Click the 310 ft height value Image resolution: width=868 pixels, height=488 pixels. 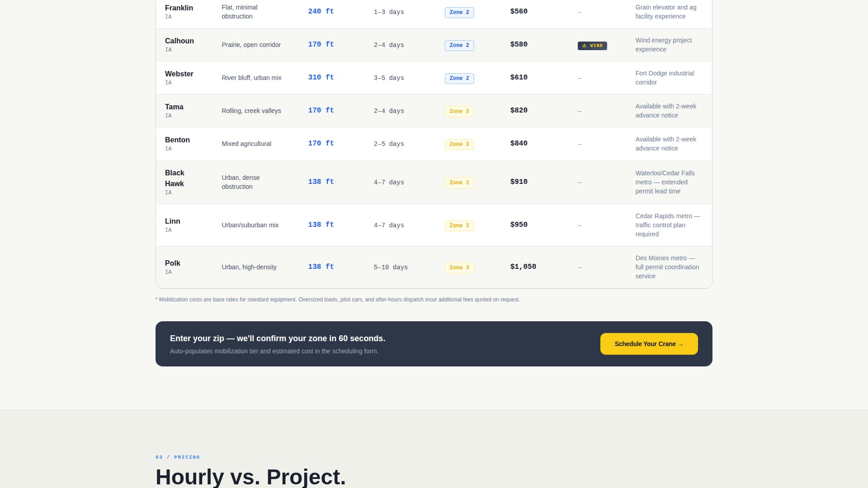click(321, 77)
